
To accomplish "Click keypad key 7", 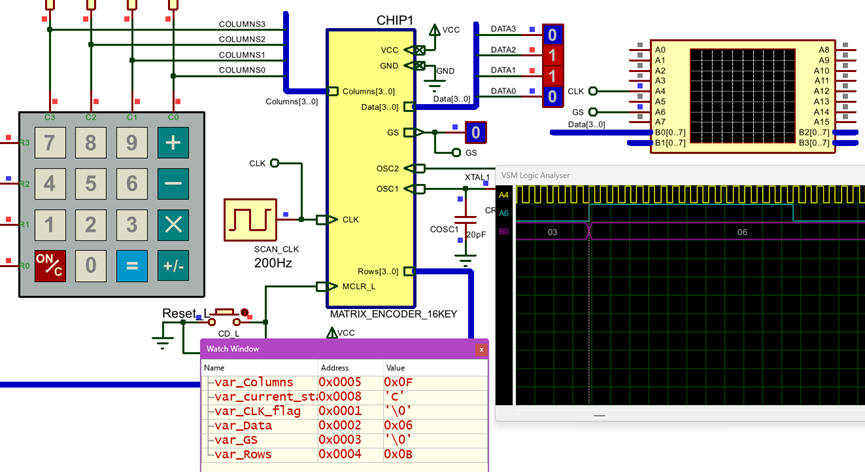I will 50,143.
